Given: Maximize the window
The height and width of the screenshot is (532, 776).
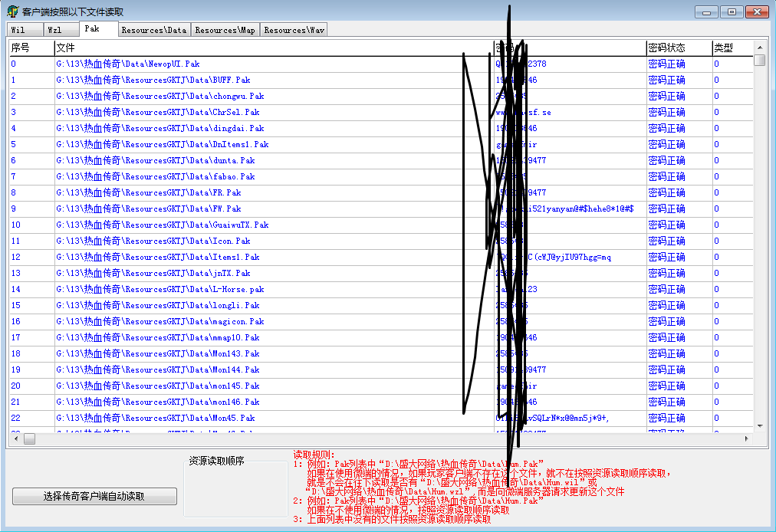Looking at the screenshot, I should 732,11.
